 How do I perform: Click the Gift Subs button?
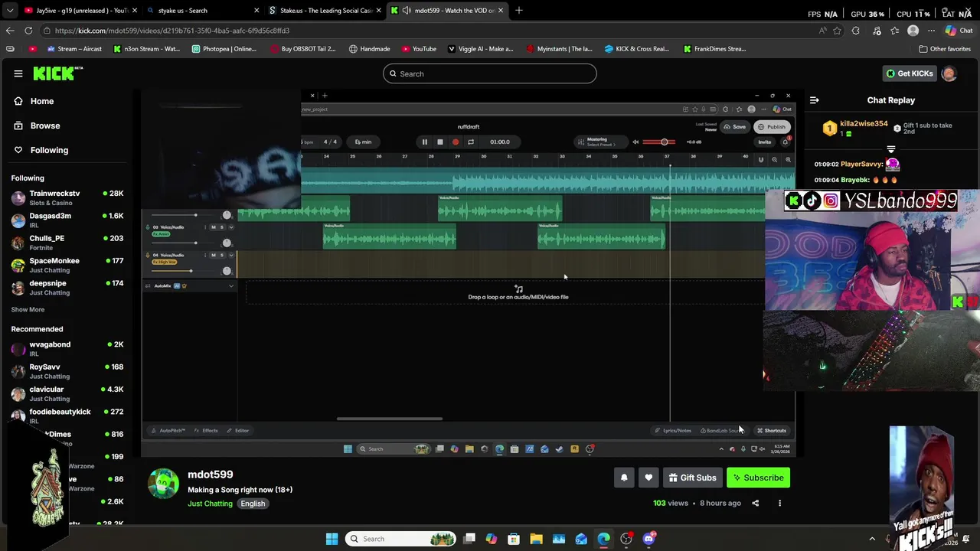point(692,478)
